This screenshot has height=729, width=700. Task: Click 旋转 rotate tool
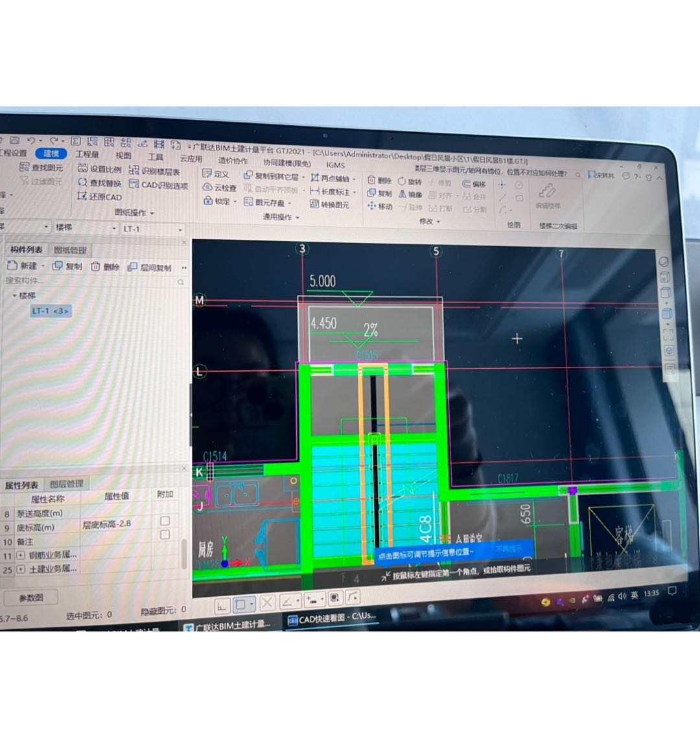410,181
